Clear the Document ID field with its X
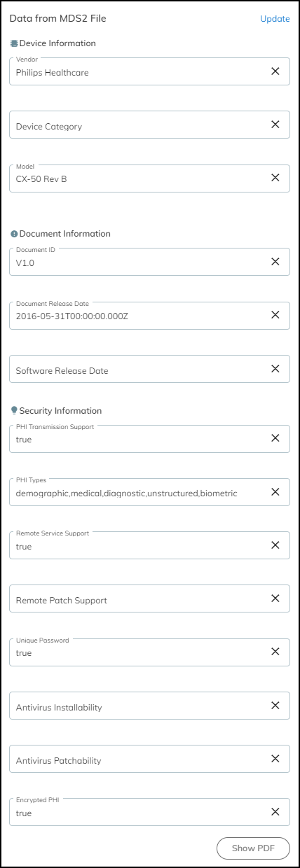 [275, 261]
